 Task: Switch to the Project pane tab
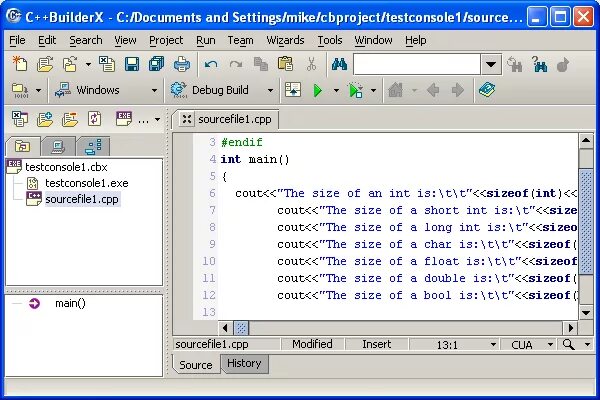click(23, 147)
